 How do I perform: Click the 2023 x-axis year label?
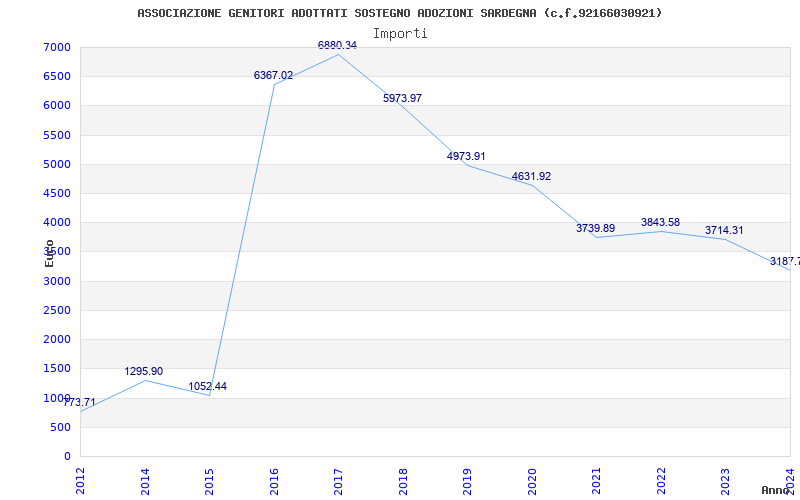pos(726,481)
